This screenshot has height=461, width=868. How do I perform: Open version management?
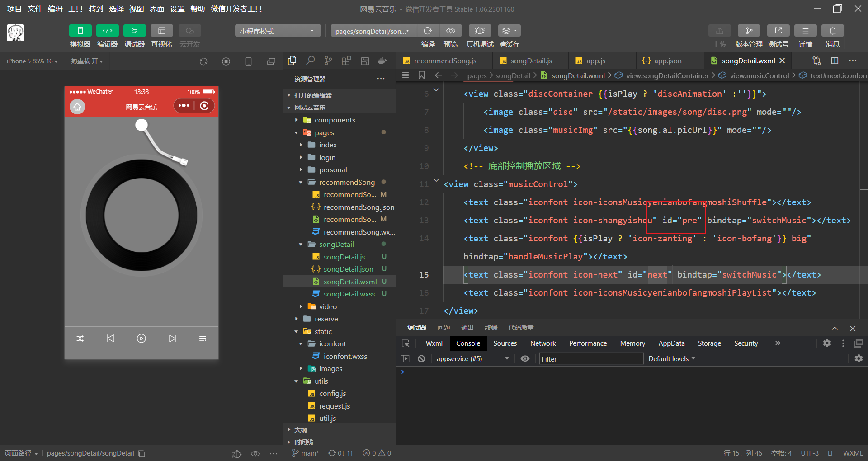coord(749,31)
